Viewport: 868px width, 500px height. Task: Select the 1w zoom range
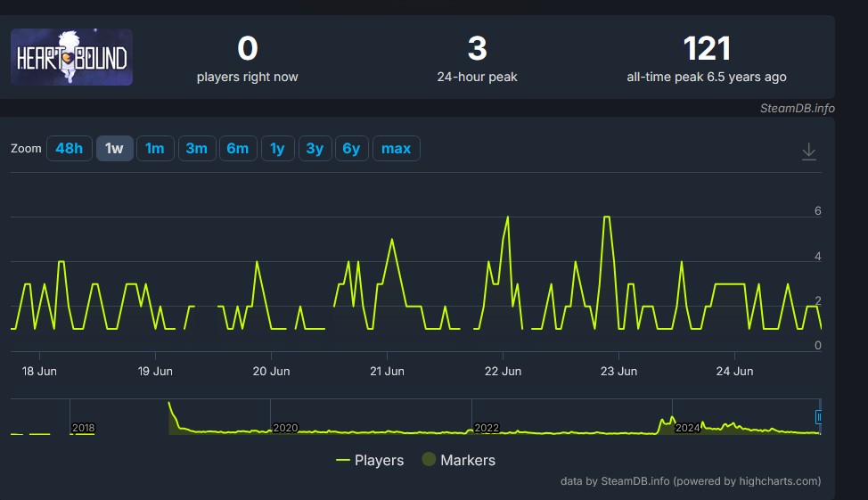point(115,148)
